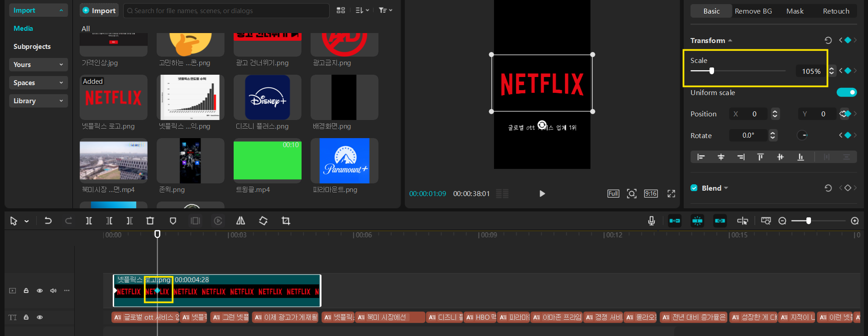The height and width of the screenshot is (336, 868).
Task: Expand the Library dropdown
Action: [38, 101]
